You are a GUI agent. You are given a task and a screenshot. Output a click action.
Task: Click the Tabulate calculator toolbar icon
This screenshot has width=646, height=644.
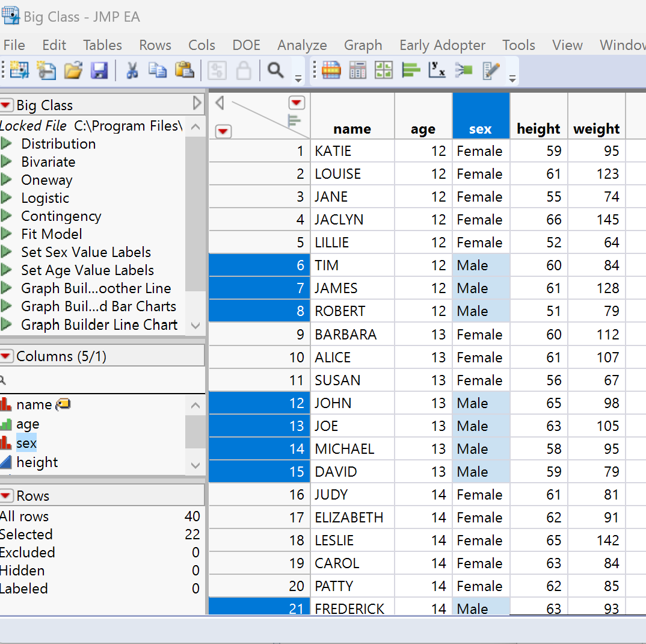click(x=357, y=70)
